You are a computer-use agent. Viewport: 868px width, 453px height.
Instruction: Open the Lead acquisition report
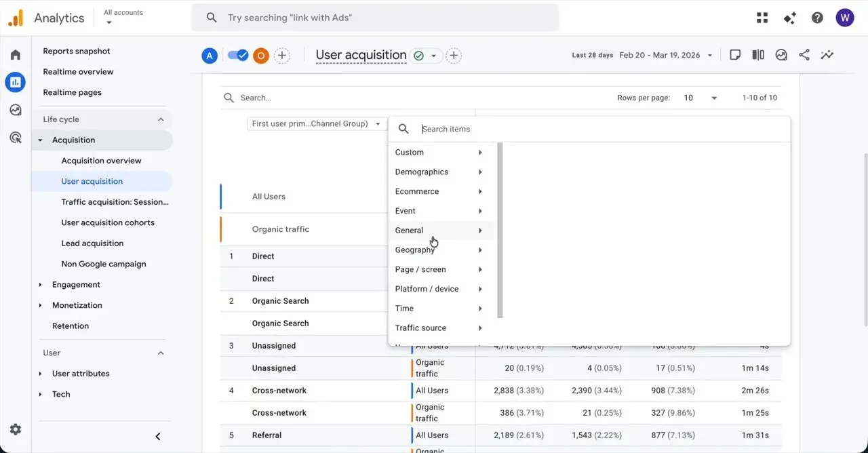[x=92, y=243]
